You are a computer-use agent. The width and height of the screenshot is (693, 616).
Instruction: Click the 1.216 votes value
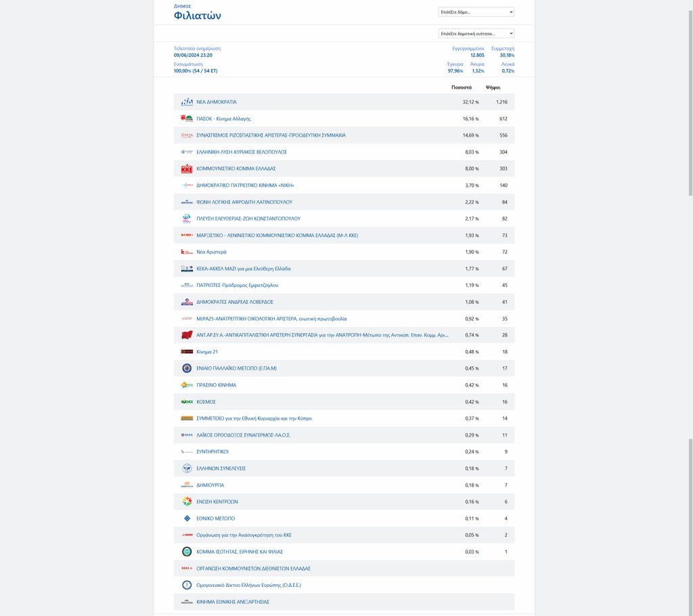pyautogui.click(x=501, y=102)
